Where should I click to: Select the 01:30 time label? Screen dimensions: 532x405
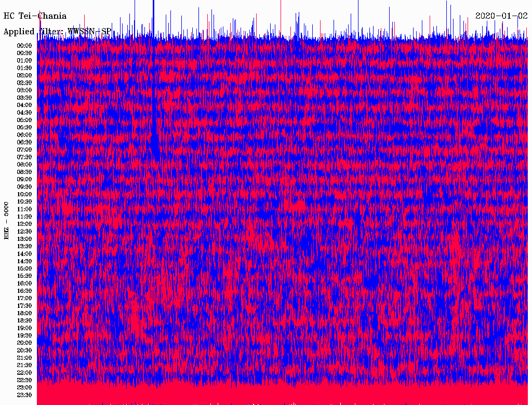pos(24,68)
